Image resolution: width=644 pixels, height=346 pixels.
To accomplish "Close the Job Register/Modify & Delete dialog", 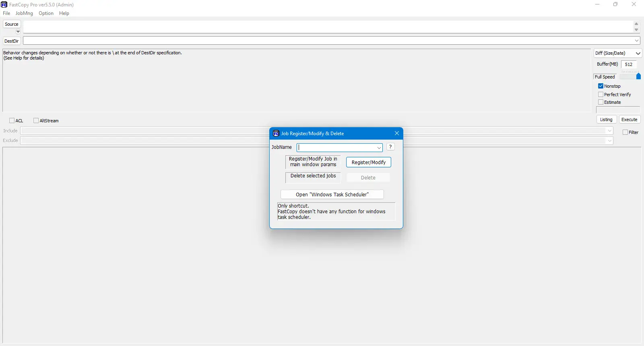I will 397,134.
